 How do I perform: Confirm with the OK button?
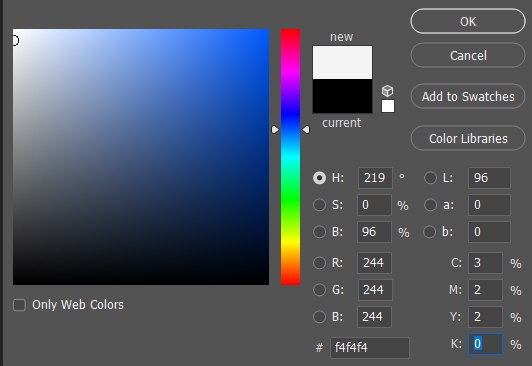point(468,21)
